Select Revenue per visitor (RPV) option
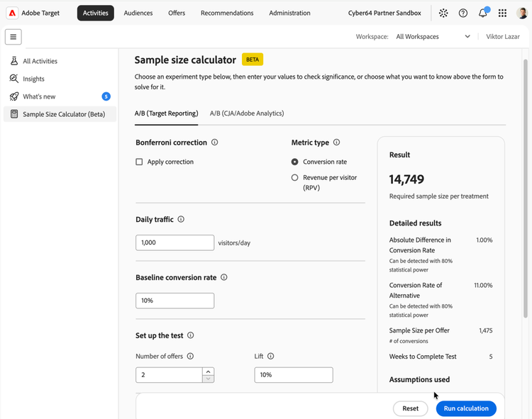This screenshot has width=532, height=419. point(294,177)
